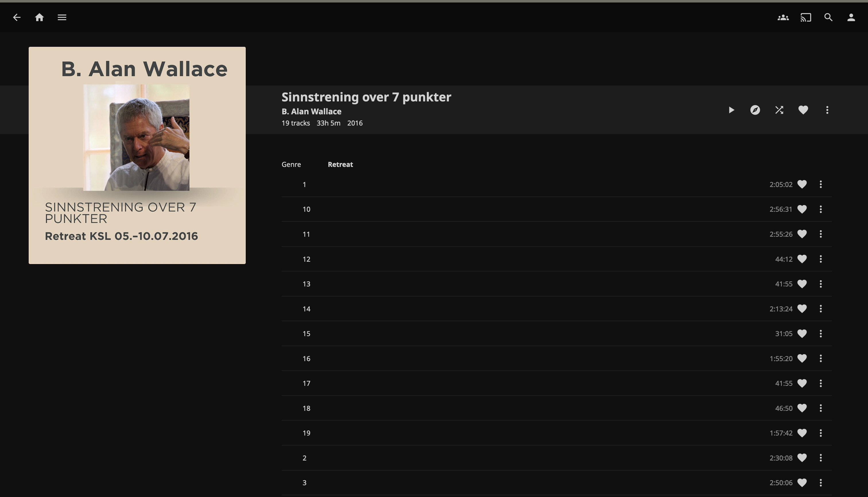Image resolution: width=868 pixels, height=497 pixels.
Task: Click the album cover artwork
Action: pyautogui.click(x=137, y=155)
